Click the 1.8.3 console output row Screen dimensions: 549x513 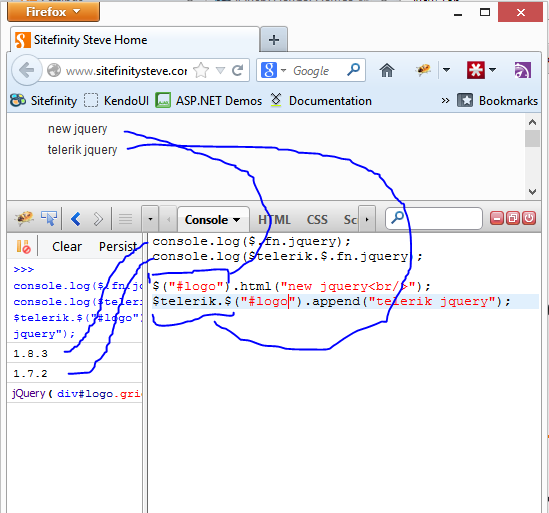(75, 354)
